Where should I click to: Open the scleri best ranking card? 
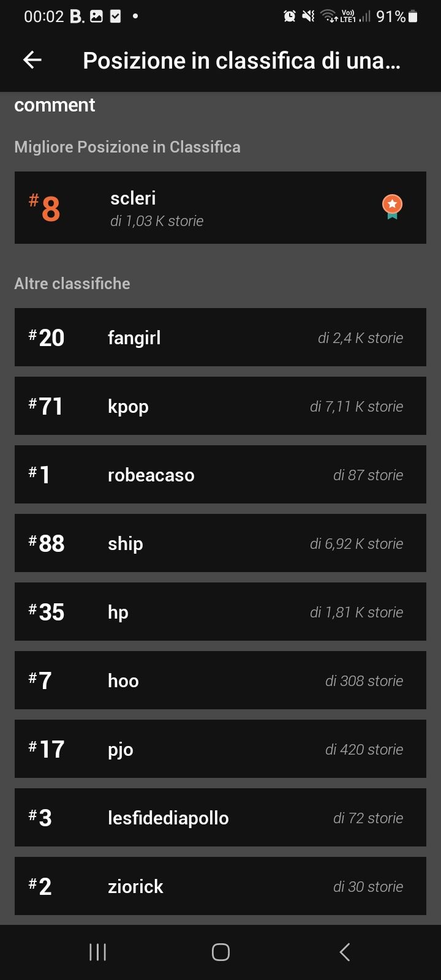(221, 208)
